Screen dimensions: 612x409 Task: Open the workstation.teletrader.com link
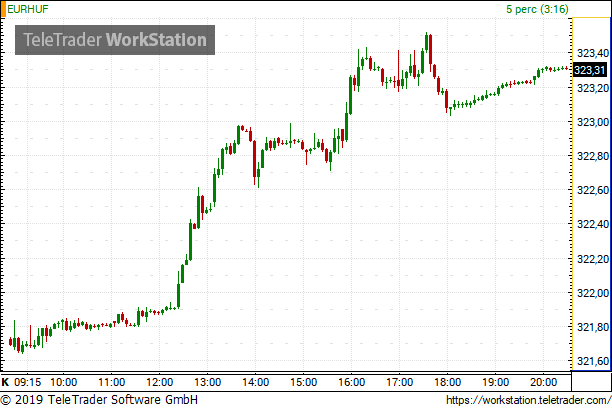coord(528,400)
